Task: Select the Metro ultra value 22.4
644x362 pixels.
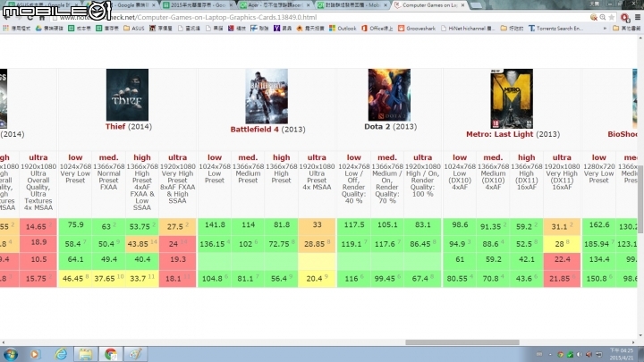Action: click(x=562, y=259)
